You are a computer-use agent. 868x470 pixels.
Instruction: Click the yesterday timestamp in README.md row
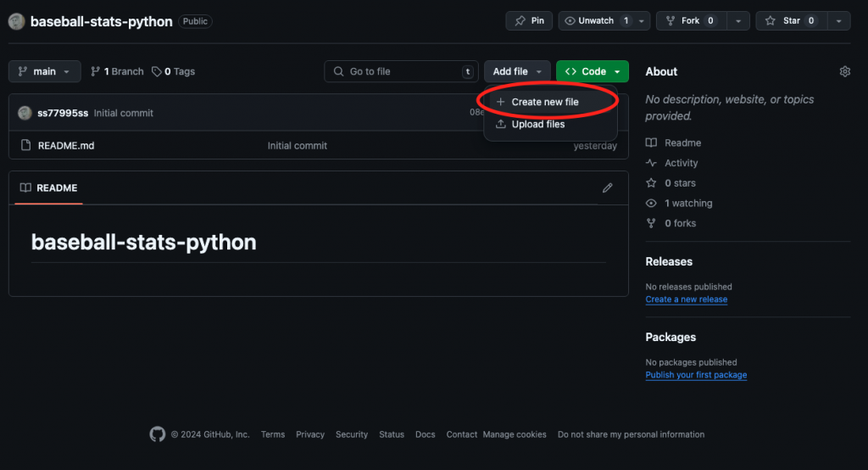click(x=595, y=146)
